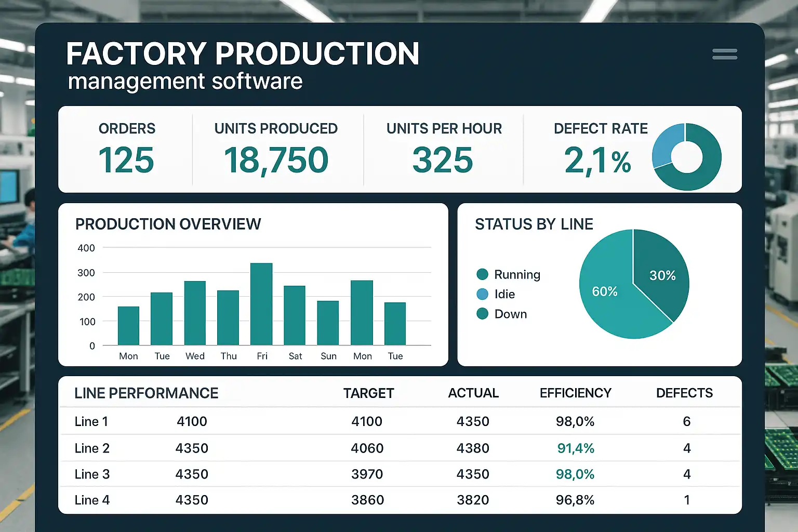
Task: Click the Units Per Hour 325 value
Action: 443,160
